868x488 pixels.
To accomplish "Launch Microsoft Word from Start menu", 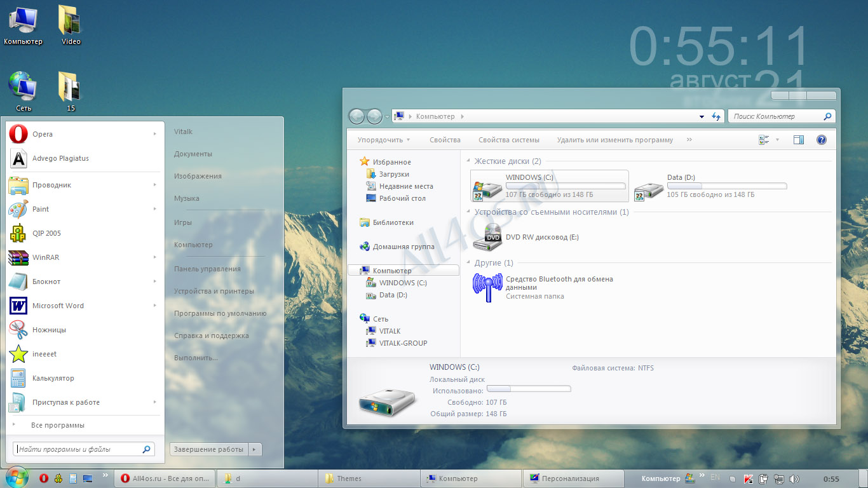I will coord(83,306).
